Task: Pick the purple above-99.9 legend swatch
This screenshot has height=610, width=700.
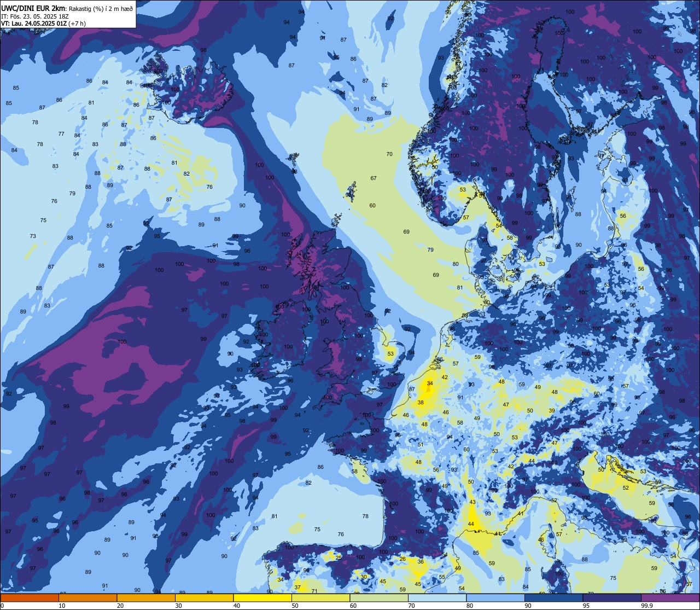Action: [670, 597]
